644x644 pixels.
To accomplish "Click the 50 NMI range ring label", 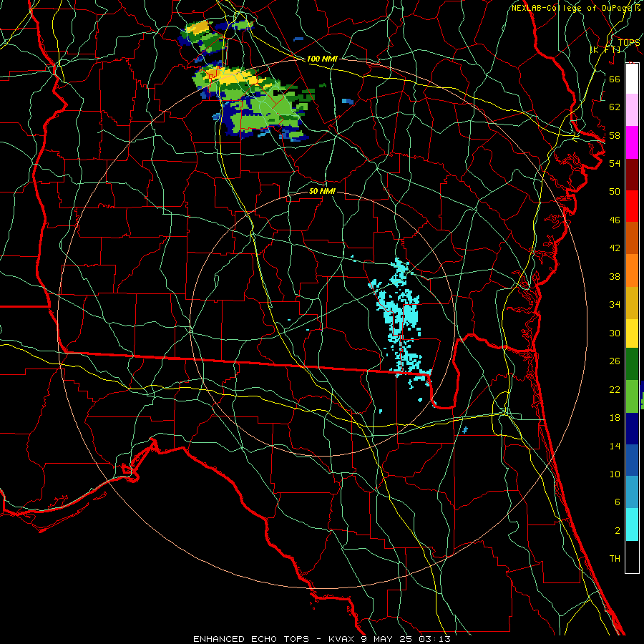I will tap(321, 191).
